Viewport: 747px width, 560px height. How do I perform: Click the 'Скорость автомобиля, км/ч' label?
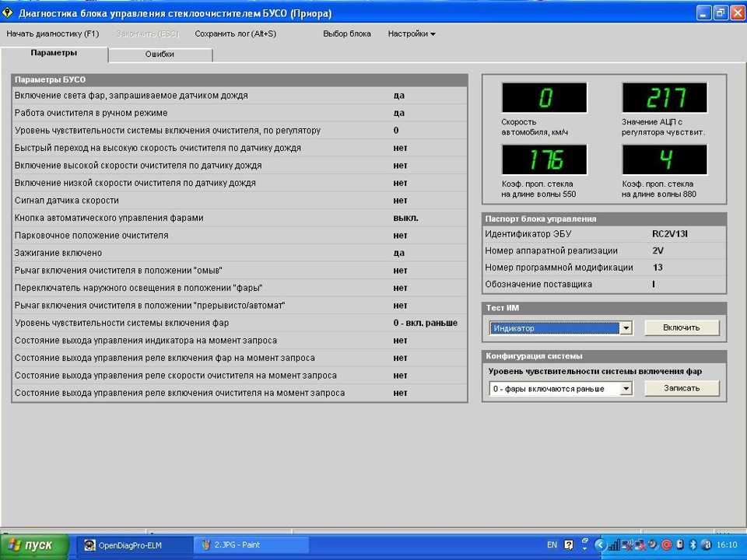[x=535, y=127]
